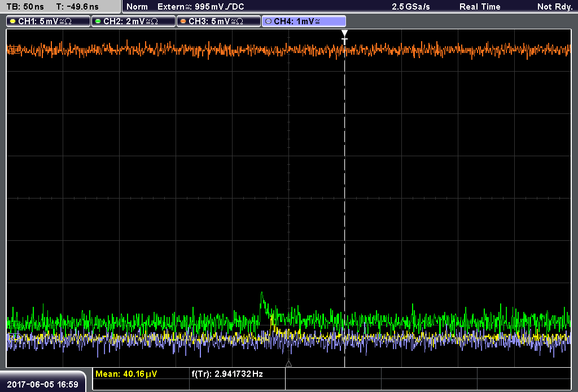Click the T: -49.6 ns trigger offset readout
This screenshot has width=578, height=392.
pos(77,7)
